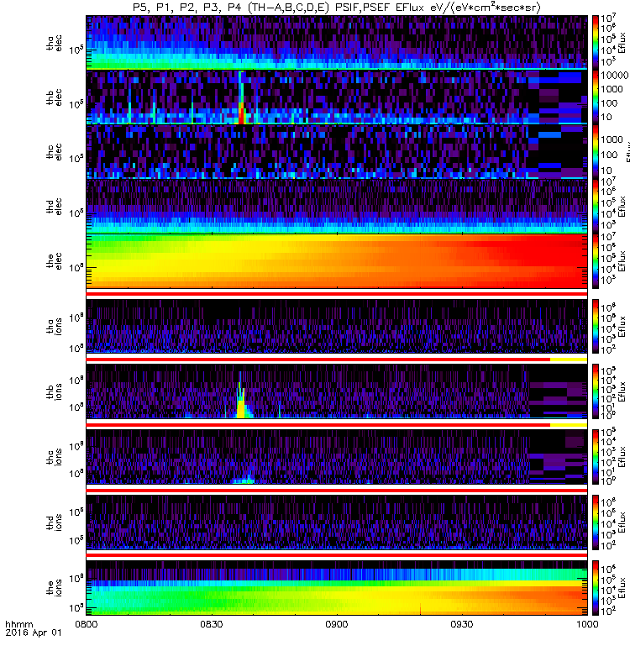
Task: Click the 10^7 label atop tha elec color bar
Action: [x=608, y=18]
